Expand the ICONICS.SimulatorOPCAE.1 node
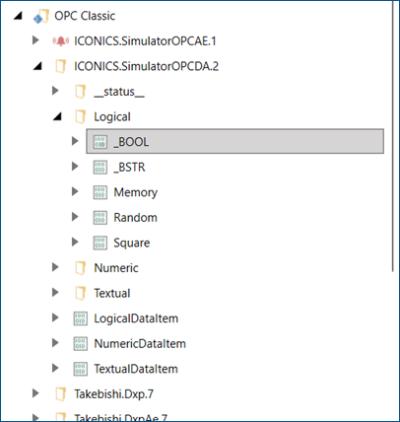The height and width of the screenshot is (422, 400). click(35, 40)
